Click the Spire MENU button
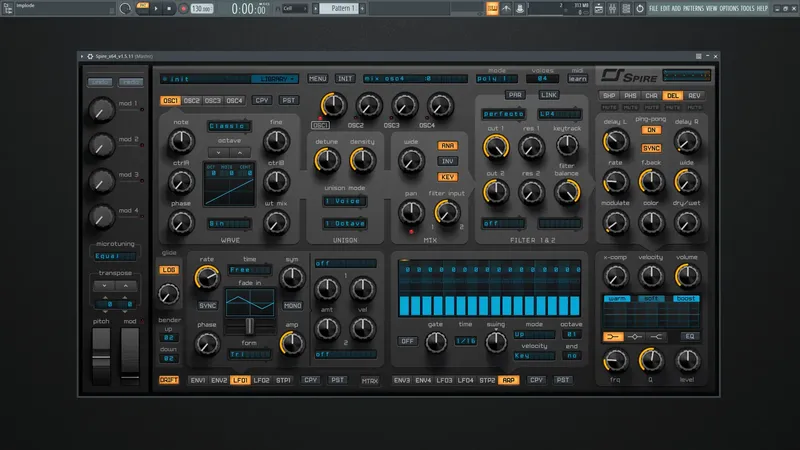 click(x=317, y=79)
